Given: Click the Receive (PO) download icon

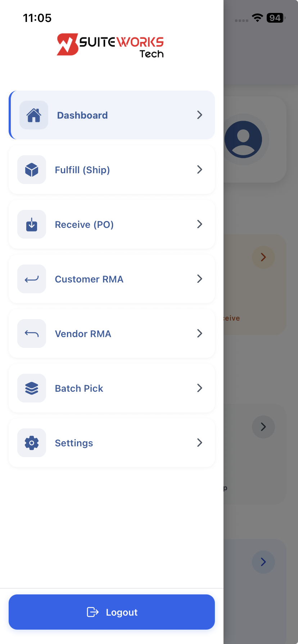Looking at the screenshot, I should (x=32, y=224).
